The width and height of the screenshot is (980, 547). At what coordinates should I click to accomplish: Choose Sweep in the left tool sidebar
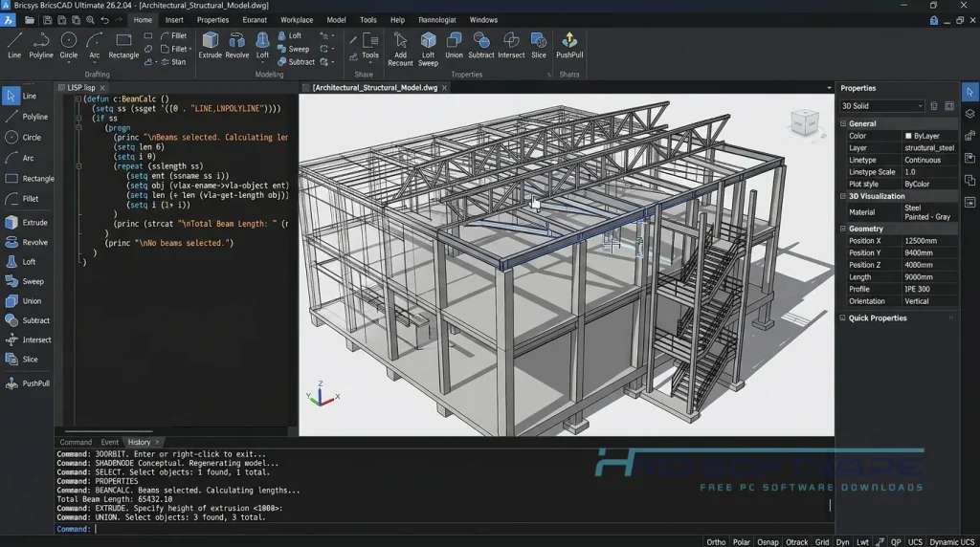pos(25,281)
